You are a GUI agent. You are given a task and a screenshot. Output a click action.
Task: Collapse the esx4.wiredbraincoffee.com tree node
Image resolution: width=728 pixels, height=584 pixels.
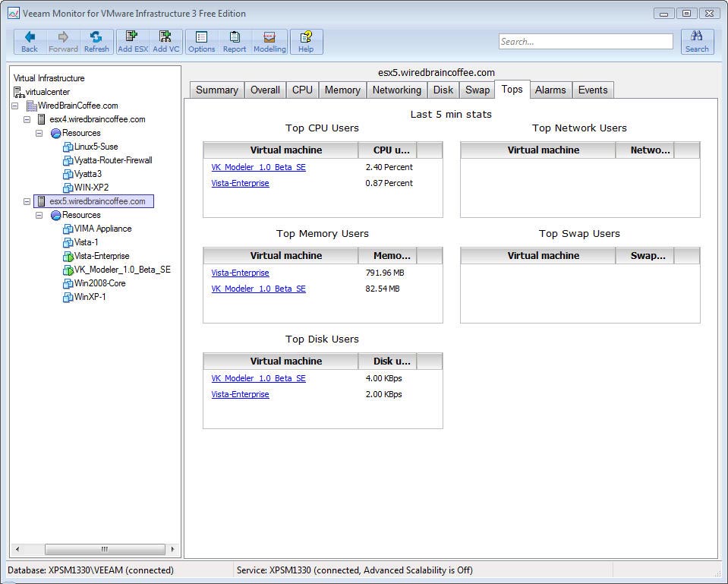click(x=27, y=119)
